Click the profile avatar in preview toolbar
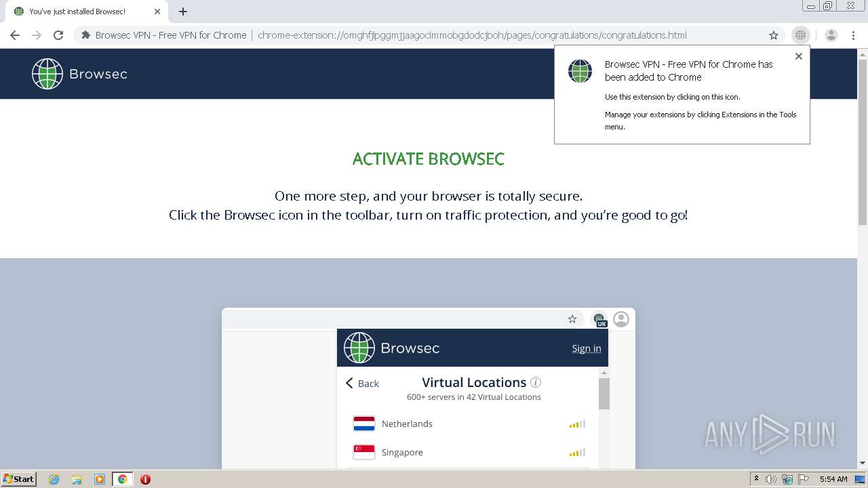This screenshot has width=868, height=488. [x=621, y=319]
